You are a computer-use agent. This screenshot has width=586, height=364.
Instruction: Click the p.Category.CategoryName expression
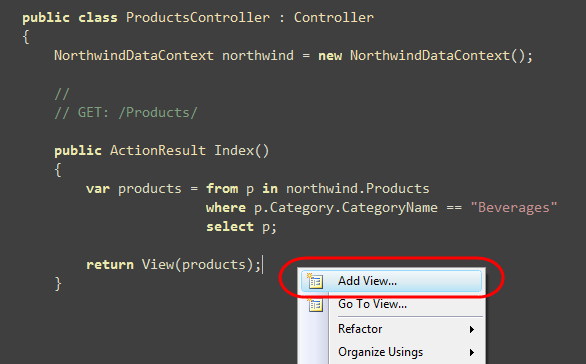346,208
